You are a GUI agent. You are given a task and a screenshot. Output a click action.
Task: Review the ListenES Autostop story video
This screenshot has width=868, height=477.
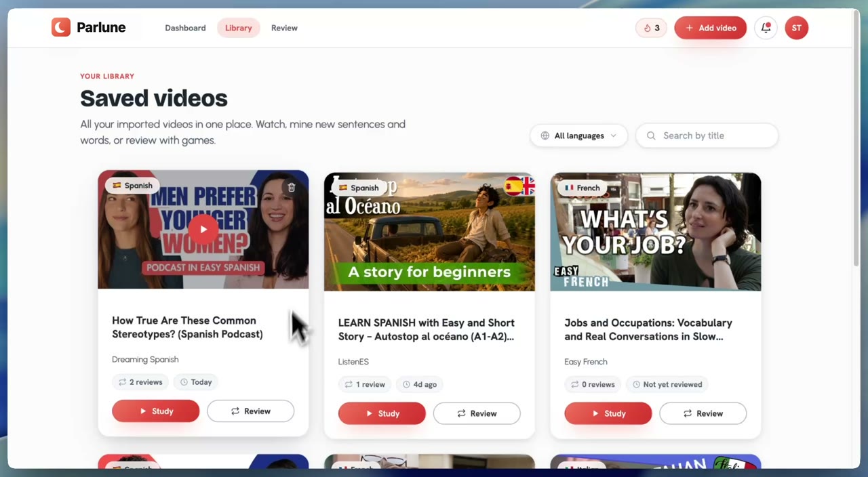tap(477, 413)
